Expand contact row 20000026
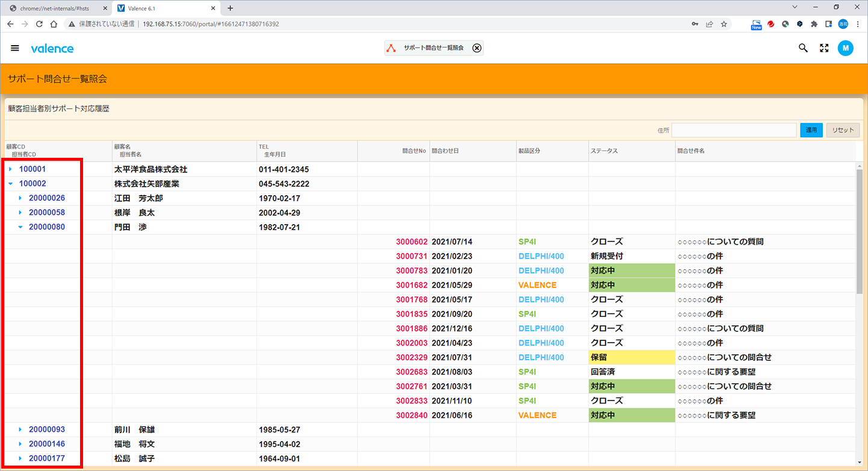 coord(20,198)
